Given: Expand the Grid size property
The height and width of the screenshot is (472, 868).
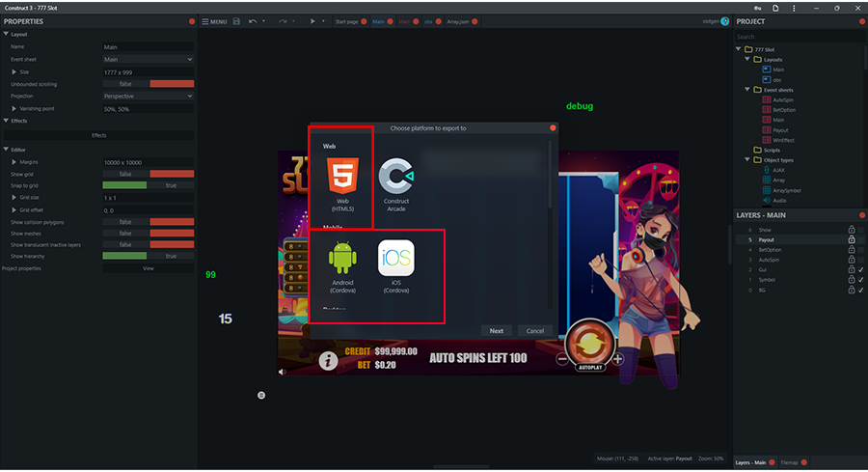Looking at the screenshot, I should [14, 197].
